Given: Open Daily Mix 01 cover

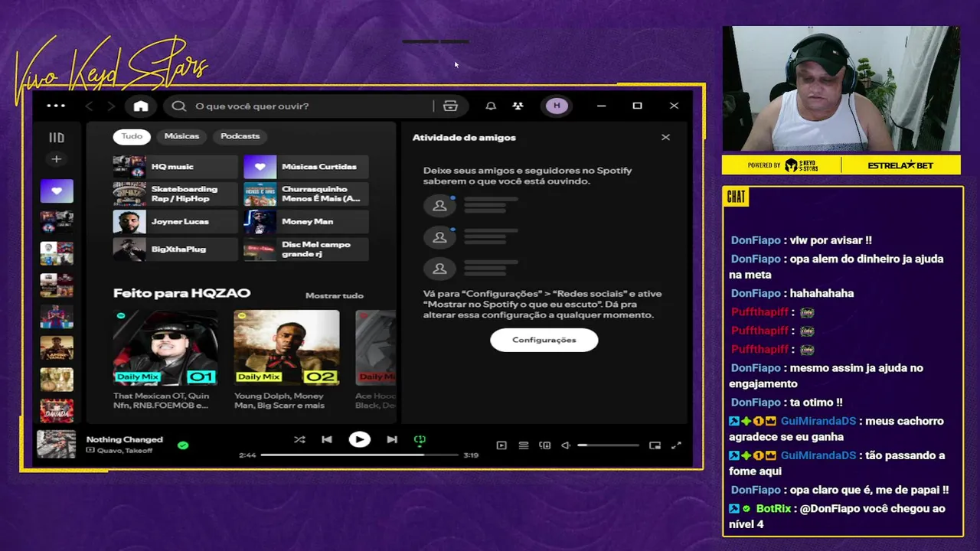Looking at the screenshot, I should 165,347.
